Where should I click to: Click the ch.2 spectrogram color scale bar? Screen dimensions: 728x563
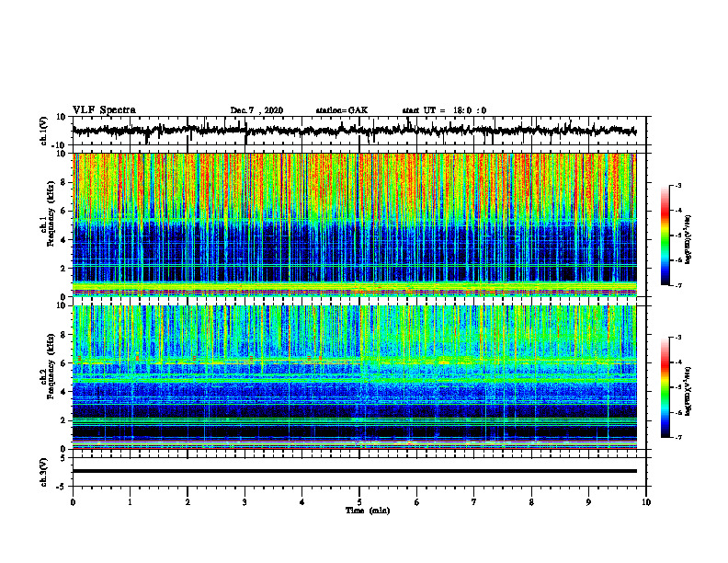pos(665,387)
